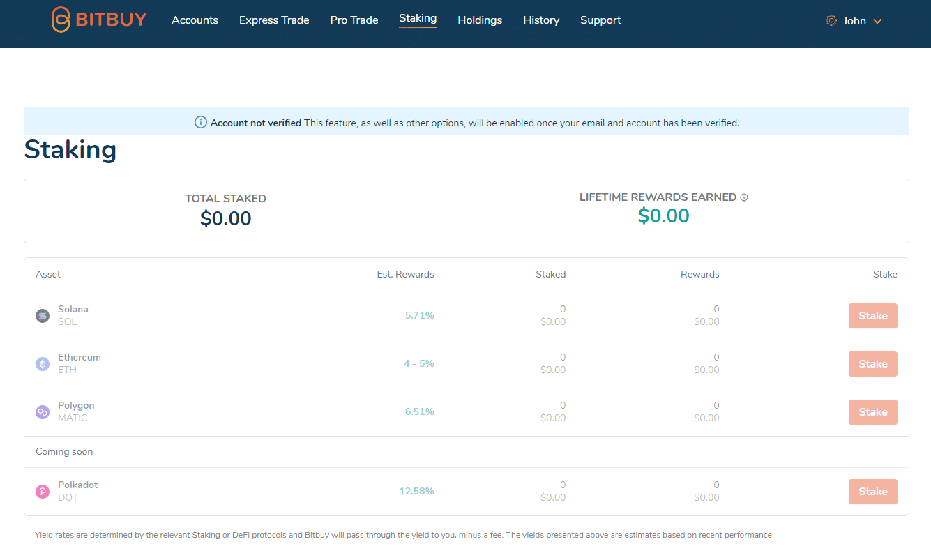
Task: Click the DOT ticker symbol
Action: pos(68,498)
